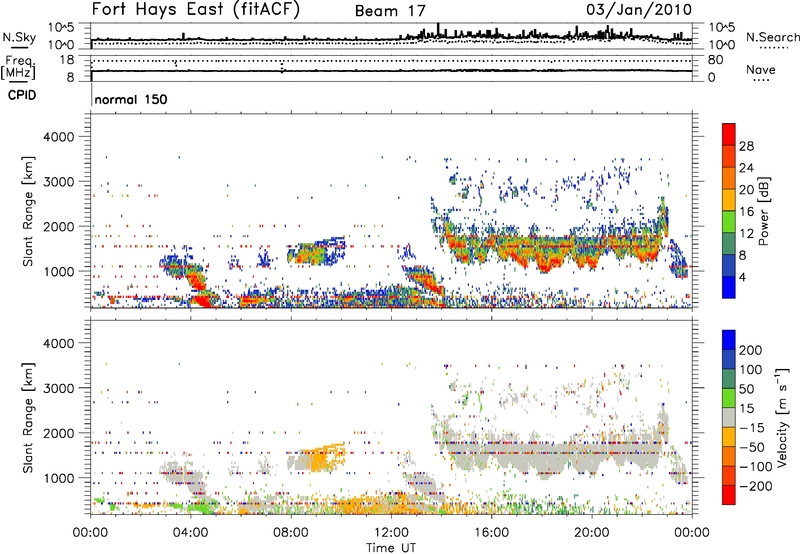Select the light green 12–16 dB Power colorbar segment

[729, 222]
